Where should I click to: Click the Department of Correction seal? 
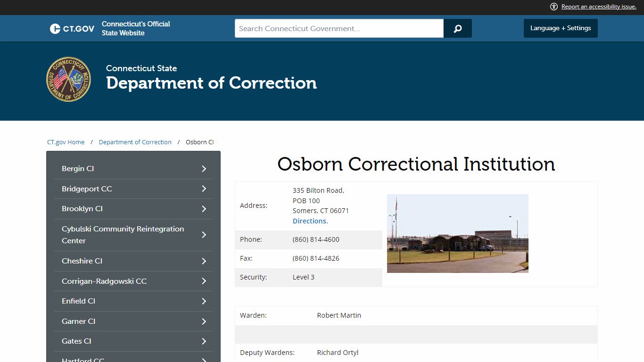tap(68, 79)
